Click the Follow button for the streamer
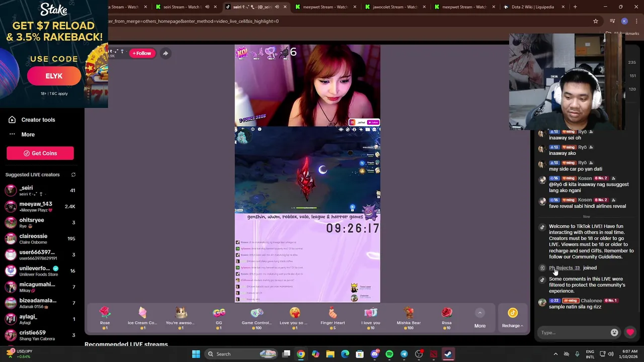The width and height of the screenshot is (644, 362). [142, 53]
